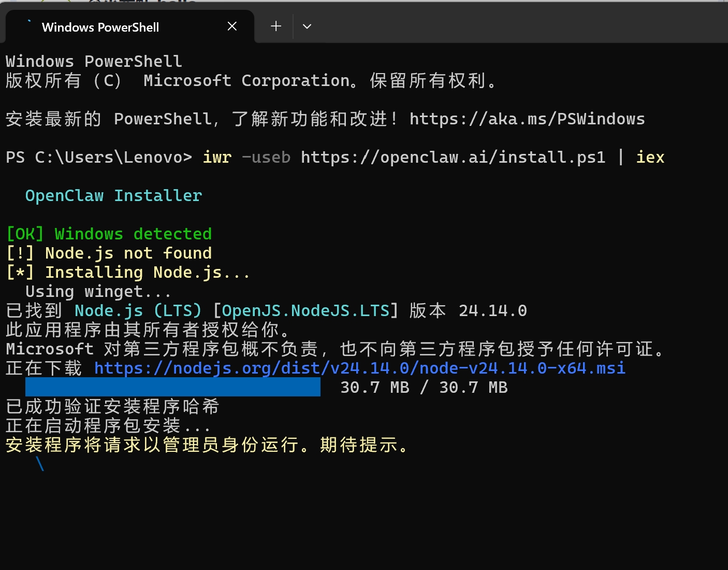The height and width of the screenshot is (570, 728).
Task: Click the iwr command text
Action: point(217,158)
